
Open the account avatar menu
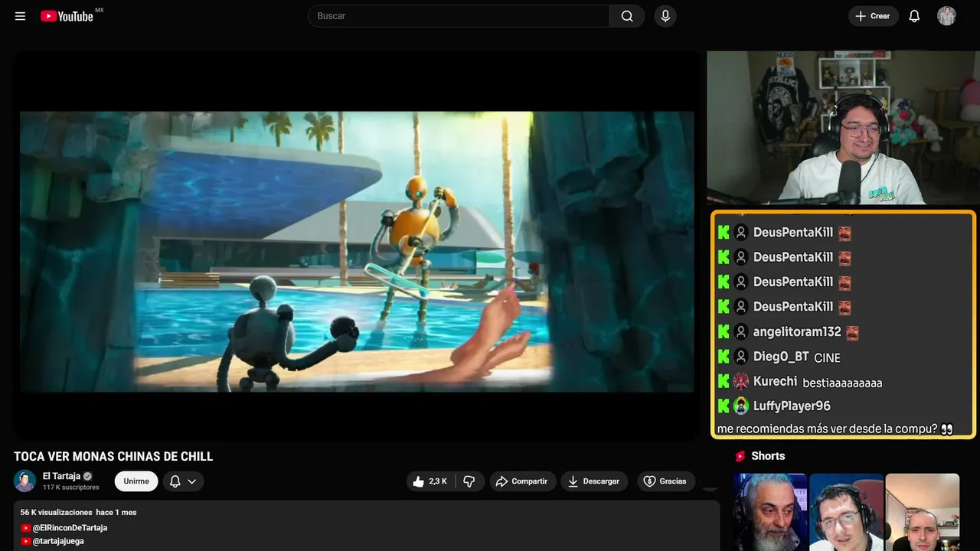[x=946, y=16]
